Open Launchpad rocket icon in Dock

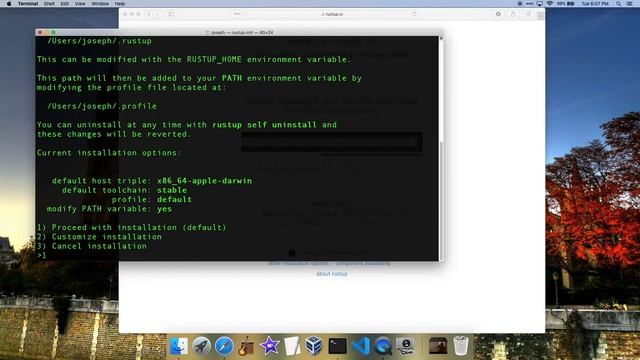[202, 346]
